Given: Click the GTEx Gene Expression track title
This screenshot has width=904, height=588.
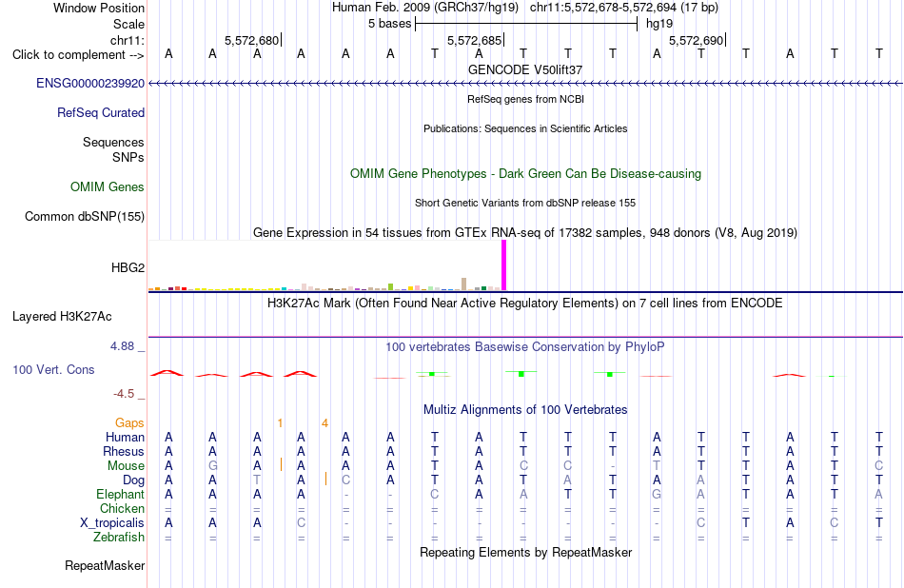Looking at the screenshot, I should pos(525,233).
